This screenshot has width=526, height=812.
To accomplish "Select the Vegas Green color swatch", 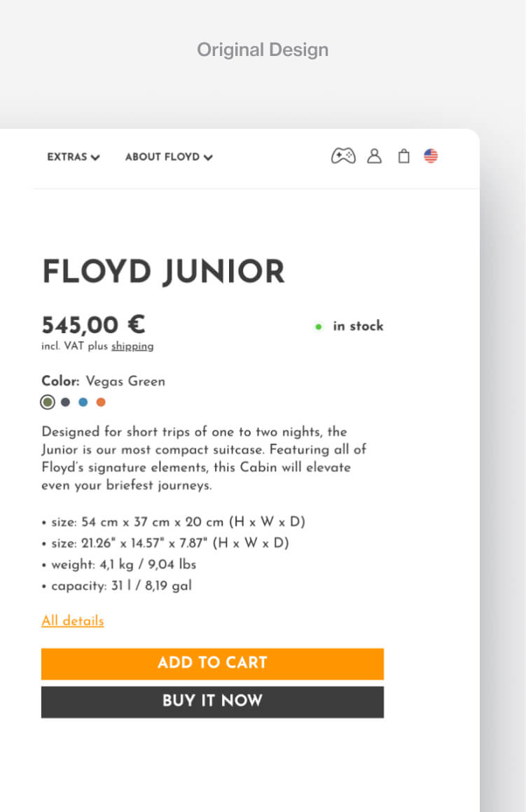I will (x=48, y=402).
